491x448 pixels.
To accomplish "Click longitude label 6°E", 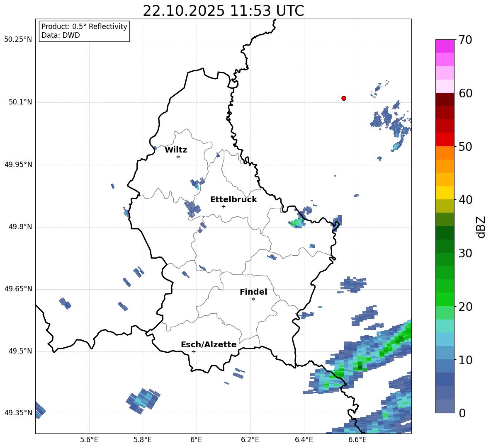I will click(196, 440).
